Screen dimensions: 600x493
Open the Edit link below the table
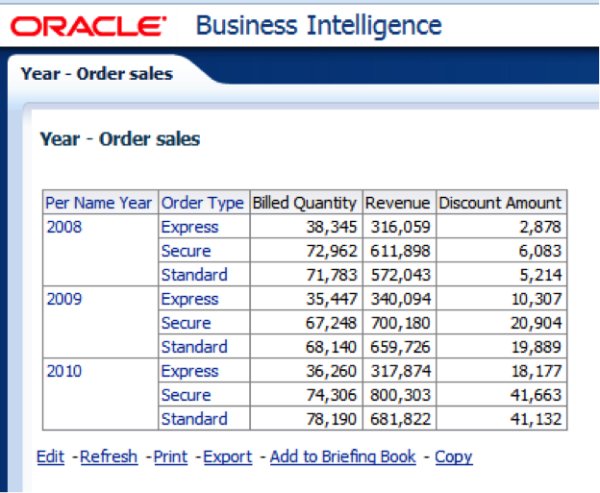coord(50,457)
